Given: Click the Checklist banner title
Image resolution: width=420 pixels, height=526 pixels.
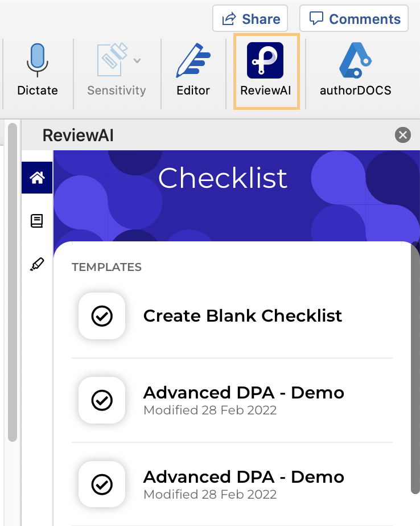Looking at the screenshot, I should (223, 178).
